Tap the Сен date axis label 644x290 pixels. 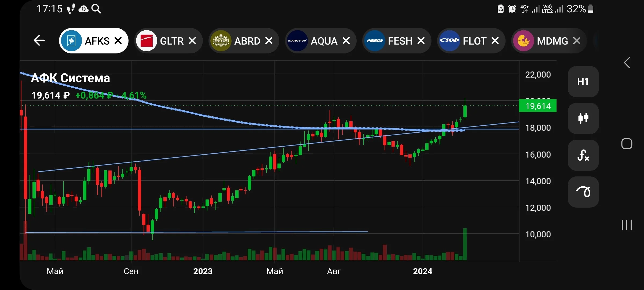coord(131,271)
